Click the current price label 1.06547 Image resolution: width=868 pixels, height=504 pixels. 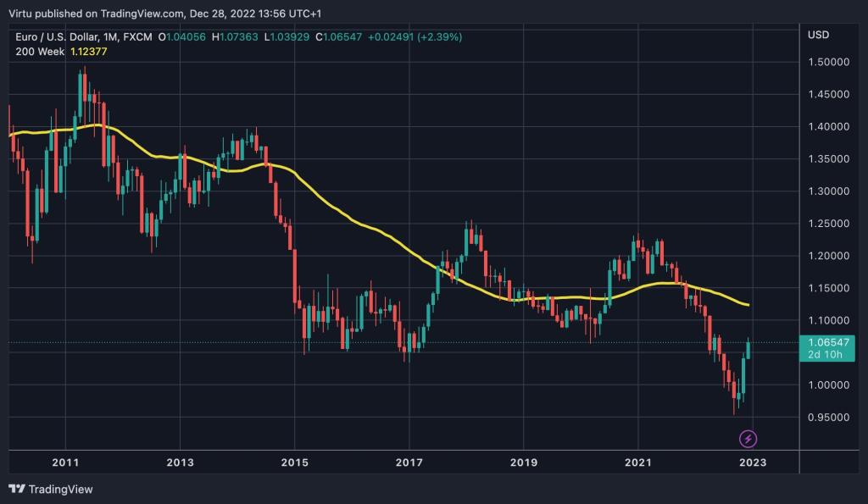click(828, 342)
